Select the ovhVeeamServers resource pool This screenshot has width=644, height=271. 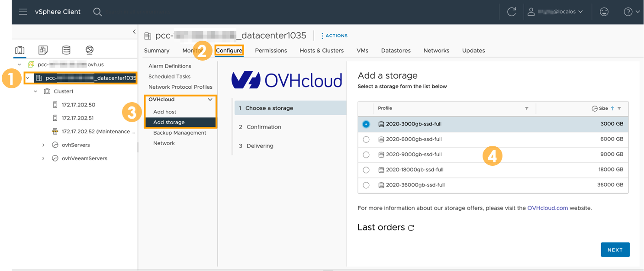(84, 158)
